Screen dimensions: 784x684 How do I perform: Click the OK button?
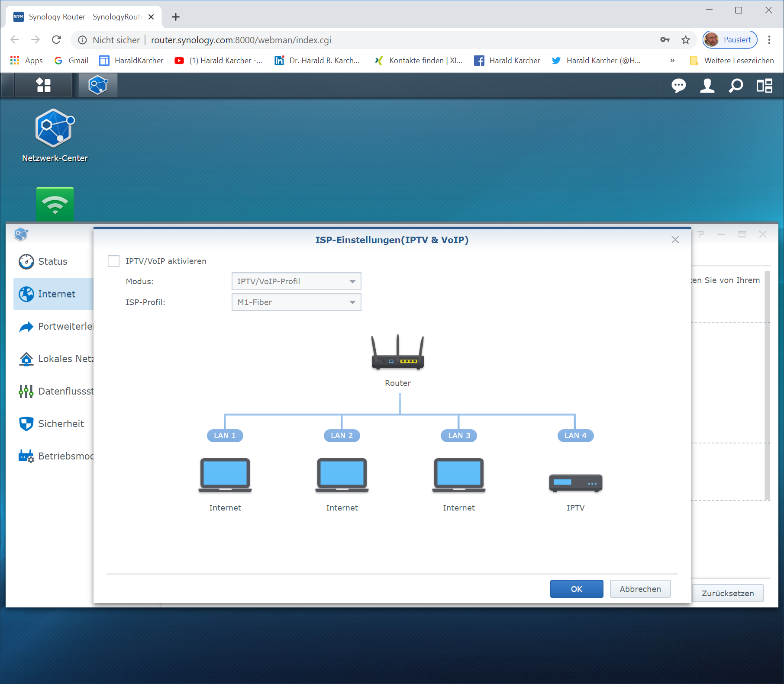coord(576,589)
